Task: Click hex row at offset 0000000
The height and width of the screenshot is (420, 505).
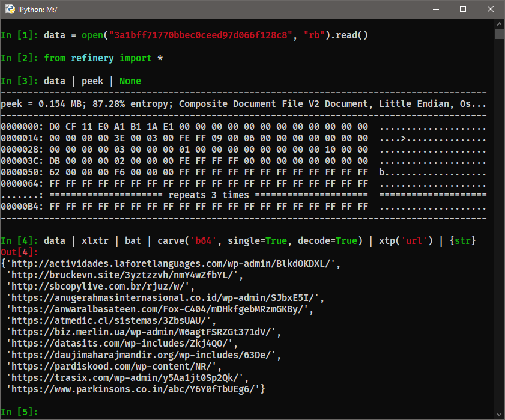Action: 243,127
